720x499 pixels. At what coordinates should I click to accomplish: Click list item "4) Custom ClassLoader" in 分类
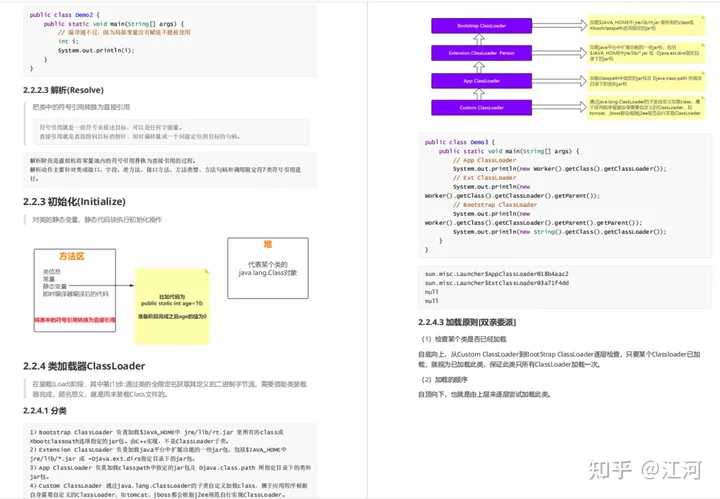[169, 490]
